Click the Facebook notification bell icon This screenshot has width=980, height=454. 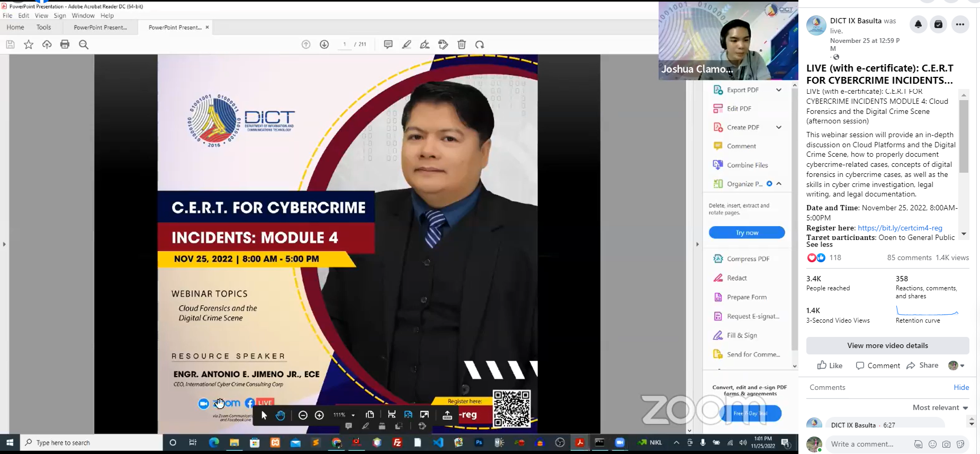pyautogui.click(x=918, y=24)
